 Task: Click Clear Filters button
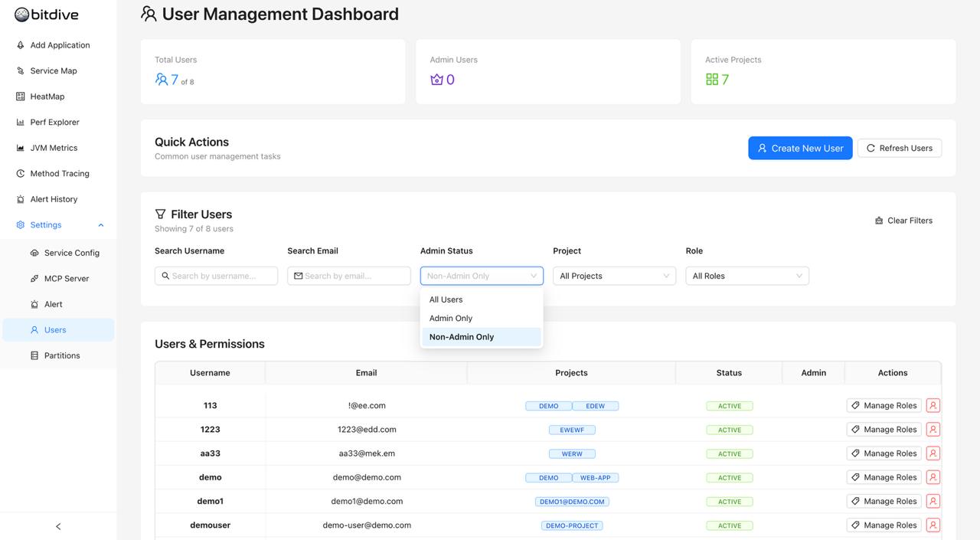903,221
